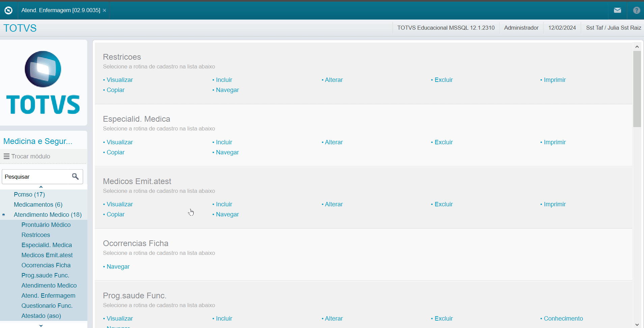Click Incluir under Especialid. Medica

(224, 142)
